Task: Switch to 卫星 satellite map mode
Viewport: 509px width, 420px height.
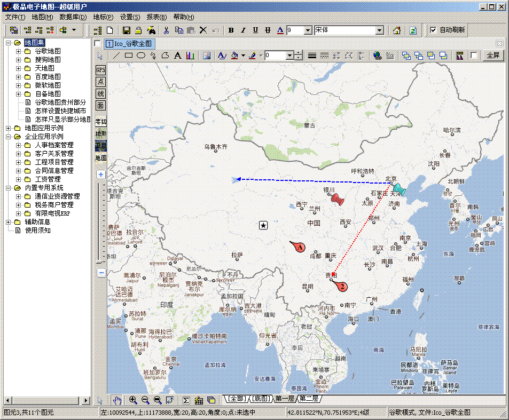Action: 100,146
